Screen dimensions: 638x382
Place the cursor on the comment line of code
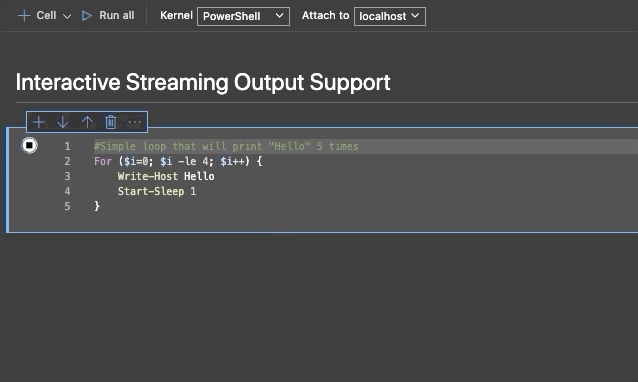(226, 146)
